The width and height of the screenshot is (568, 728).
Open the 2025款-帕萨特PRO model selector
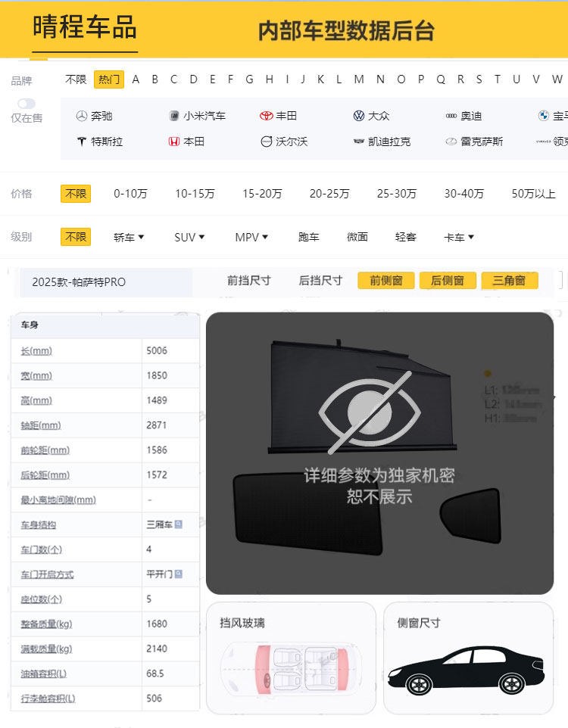point(106,282)
